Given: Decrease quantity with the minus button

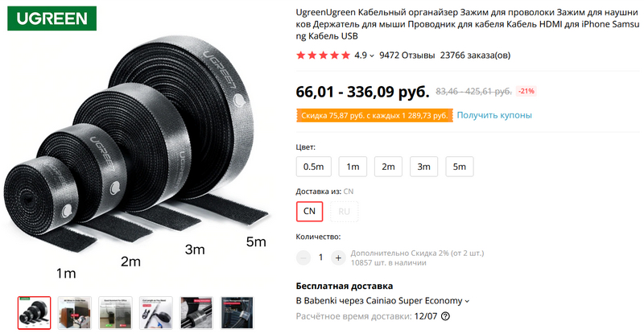Looking at the screenshot, I should click(x=303, y=258).
